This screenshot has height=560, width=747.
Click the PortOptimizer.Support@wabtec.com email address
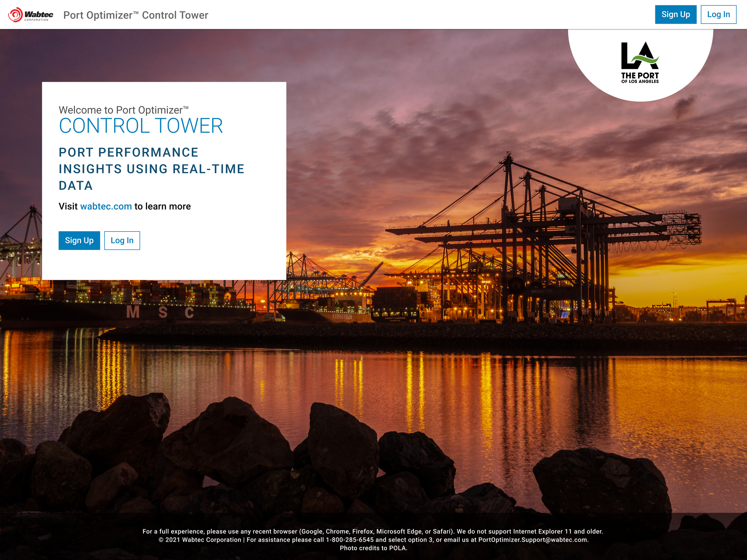(532, 540)
